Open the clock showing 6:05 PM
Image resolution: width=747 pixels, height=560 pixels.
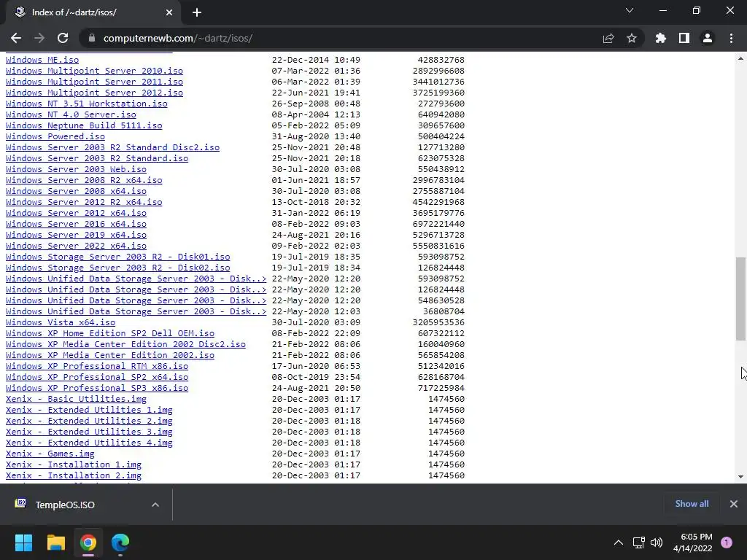tap(693, 542)
